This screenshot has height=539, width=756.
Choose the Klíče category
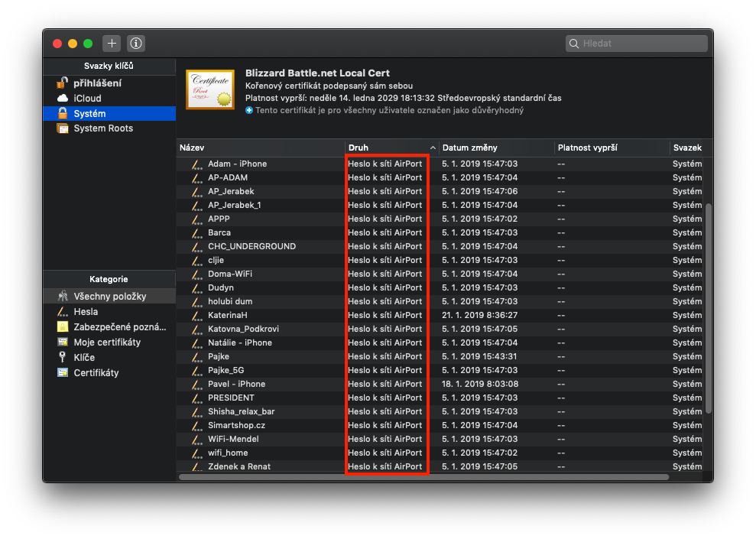click(x=109, y=358)
